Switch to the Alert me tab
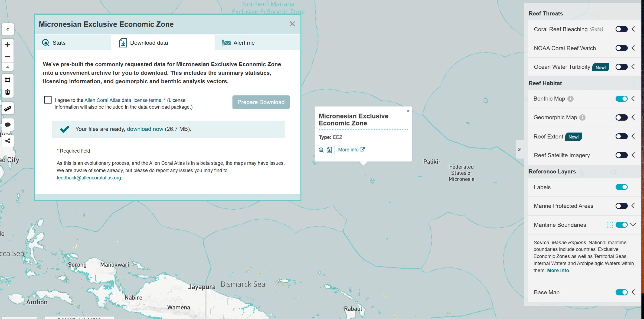Image resolution: width=644 pixels, height=319 pixels. coord(257,43)
